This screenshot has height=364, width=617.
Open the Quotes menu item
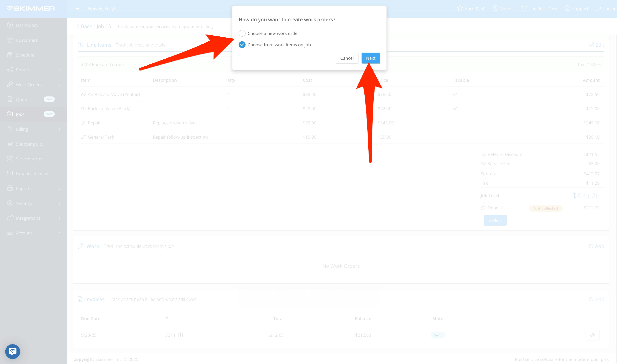click(x=23, y=99)
